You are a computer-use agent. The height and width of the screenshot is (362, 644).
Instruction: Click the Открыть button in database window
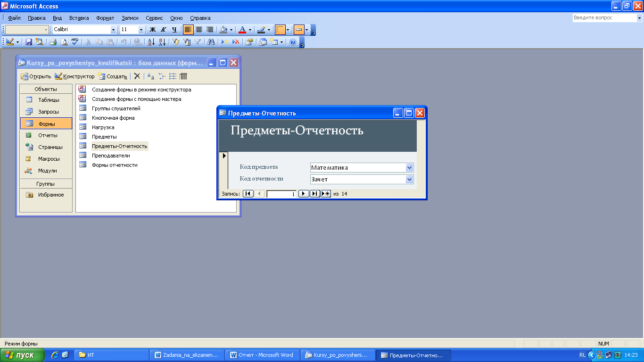[36, 76]
